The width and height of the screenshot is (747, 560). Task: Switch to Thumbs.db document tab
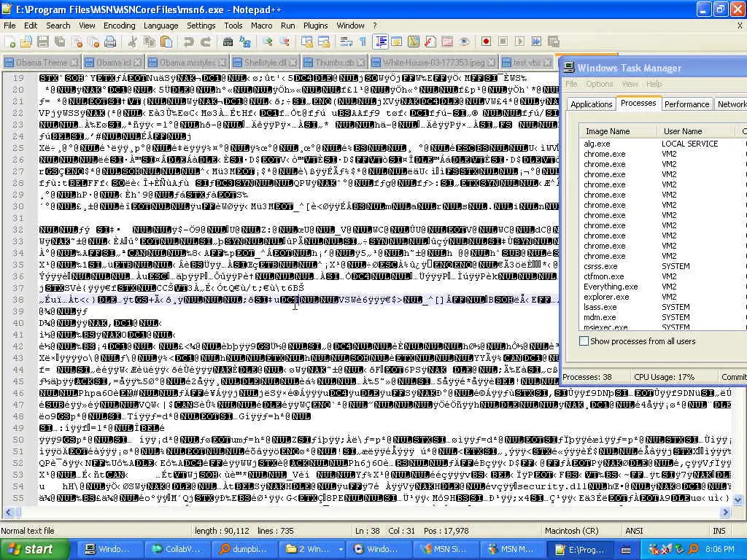[x=334, y=63]
